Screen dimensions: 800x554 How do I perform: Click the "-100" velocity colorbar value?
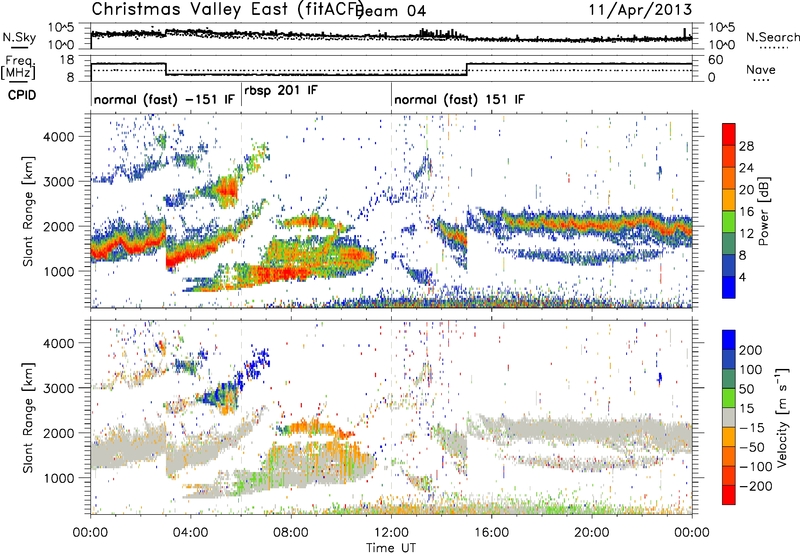click(756, 467)
